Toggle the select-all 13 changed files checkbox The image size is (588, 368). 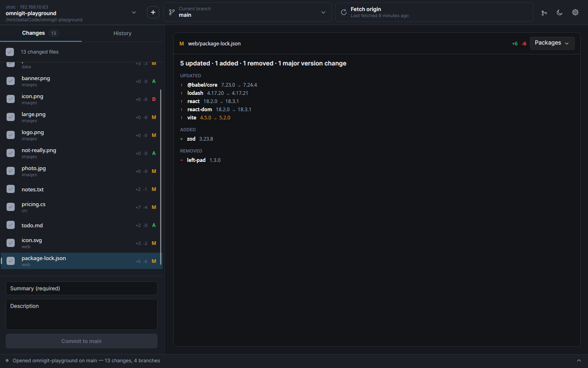click(x=10, y=52)
